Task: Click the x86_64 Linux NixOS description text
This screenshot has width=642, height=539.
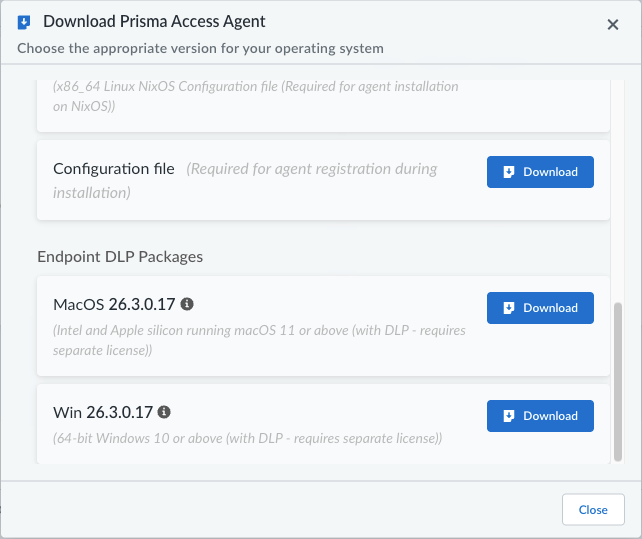Action: (255, 96)
